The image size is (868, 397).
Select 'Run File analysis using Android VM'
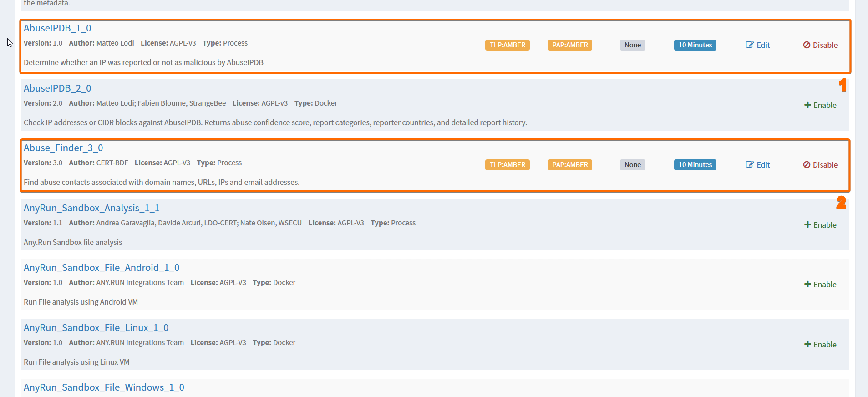81,302
